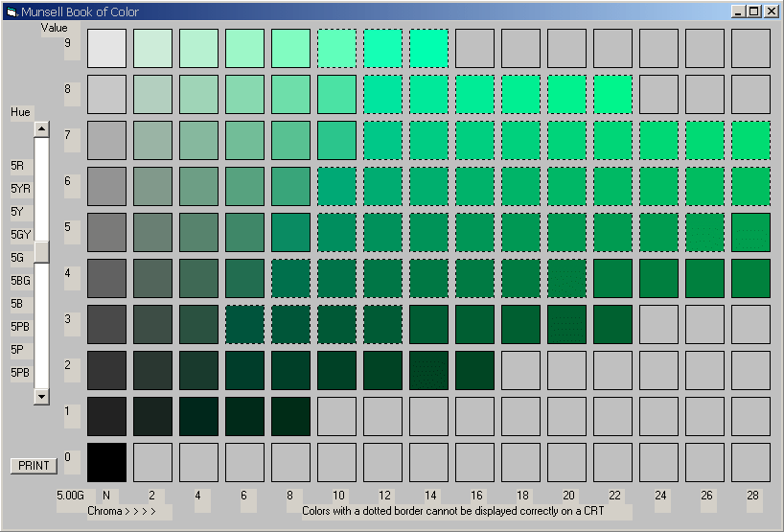Viewport: 784px width, 532px height.
Task: Click the 5P hue label
Action: point(17,350)
